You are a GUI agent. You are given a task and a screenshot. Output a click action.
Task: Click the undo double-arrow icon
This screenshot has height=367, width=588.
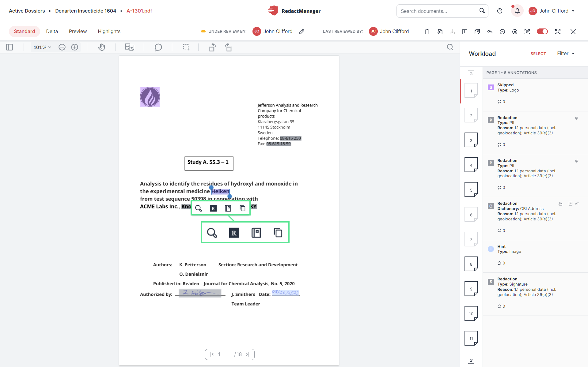[490, 32]
